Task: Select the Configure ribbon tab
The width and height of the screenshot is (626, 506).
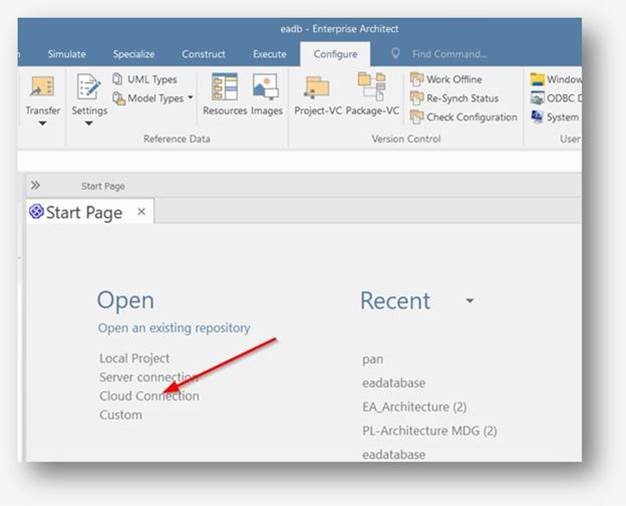Action: pos(335,54)
